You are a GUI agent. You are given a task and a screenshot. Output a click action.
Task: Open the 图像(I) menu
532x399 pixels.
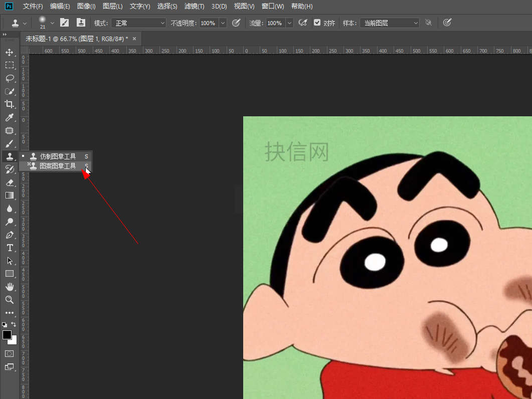[86, 7]
